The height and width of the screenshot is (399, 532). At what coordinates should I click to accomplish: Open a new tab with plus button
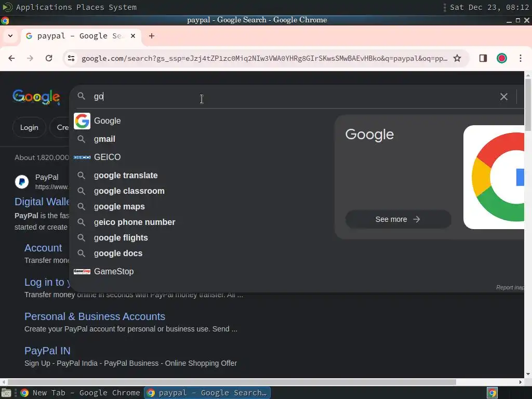[152, 36]
